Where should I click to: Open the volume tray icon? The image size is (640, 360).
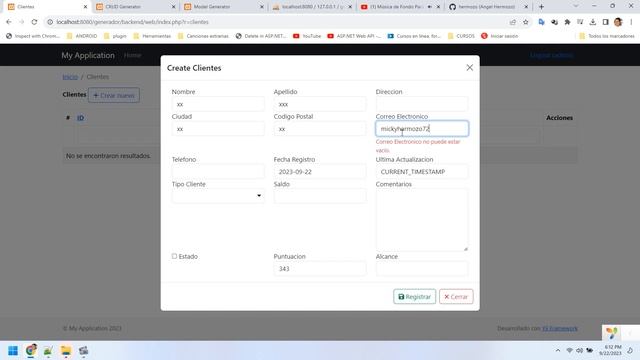580,351
